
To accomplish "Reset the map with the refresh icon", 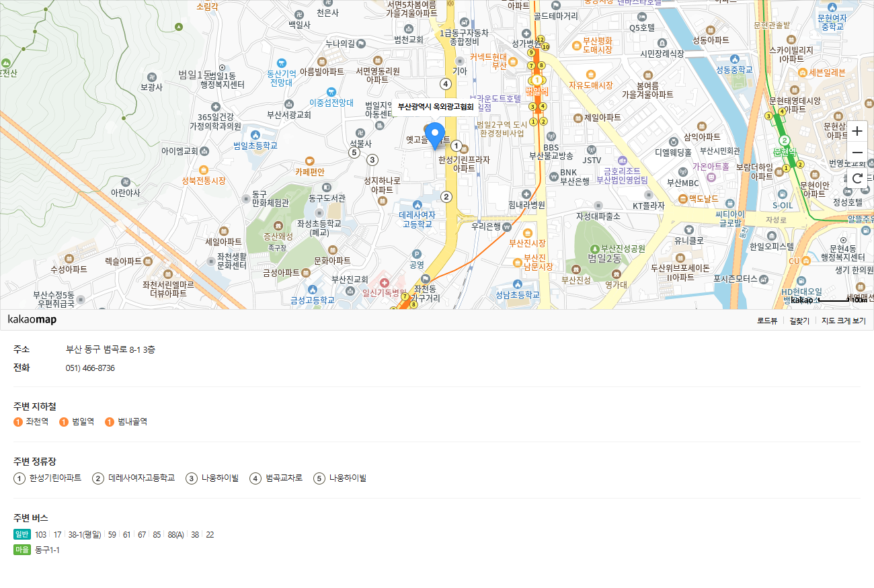I will tap(857, 178).
